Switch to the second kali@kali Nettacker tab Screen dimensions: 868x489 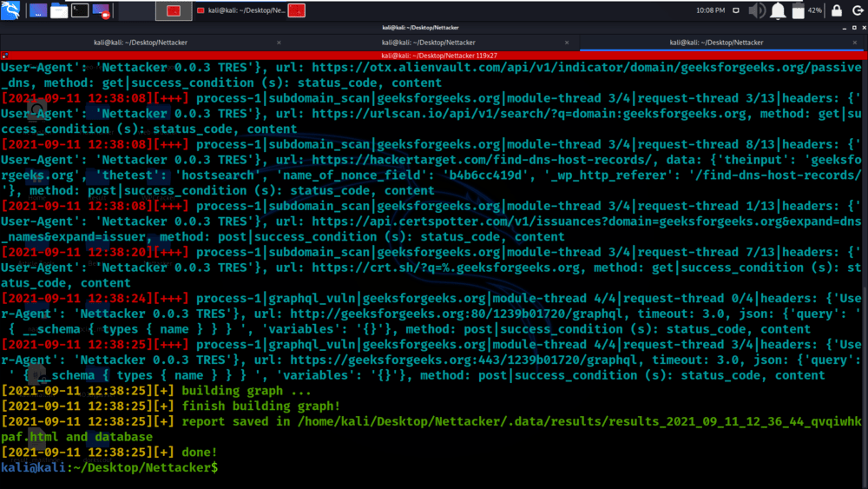click(429, 43)
